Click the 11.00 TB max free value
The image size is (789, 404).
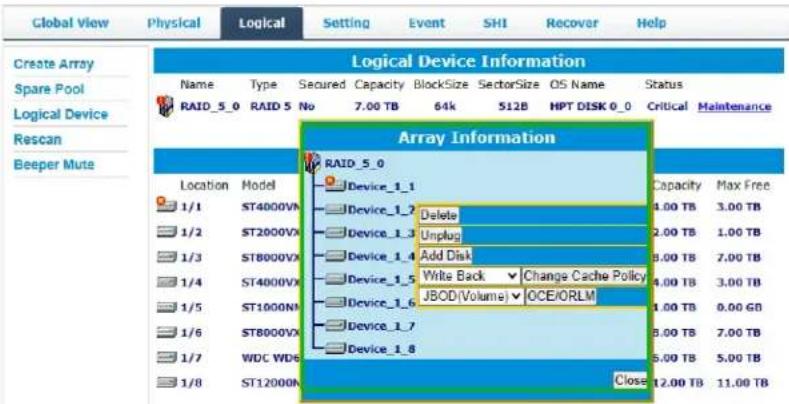coord(742,383)
